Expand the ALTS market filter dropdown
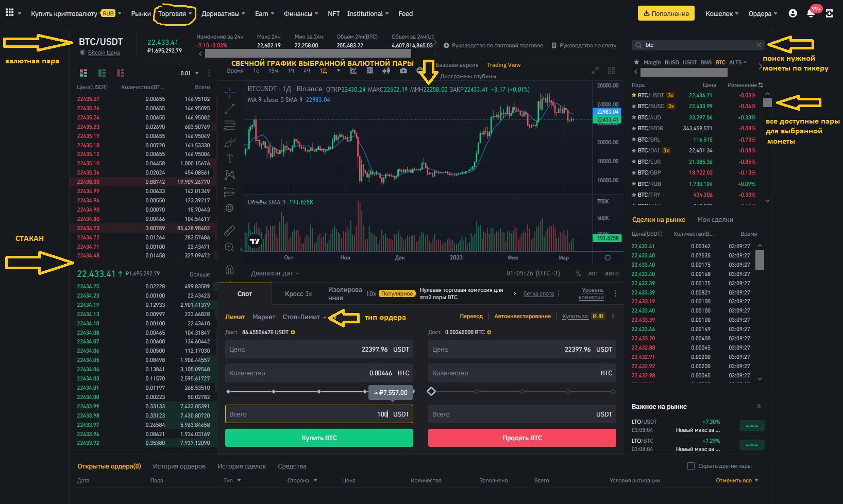Image resolution: width=843 pixels, height=504 pixels. 738,62
